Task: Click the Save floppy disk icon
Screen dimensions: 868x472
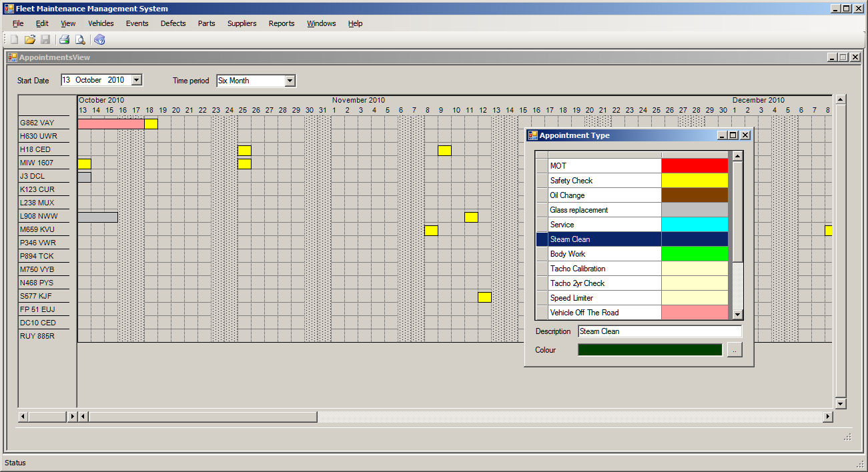Action: (x=45, y=40)
